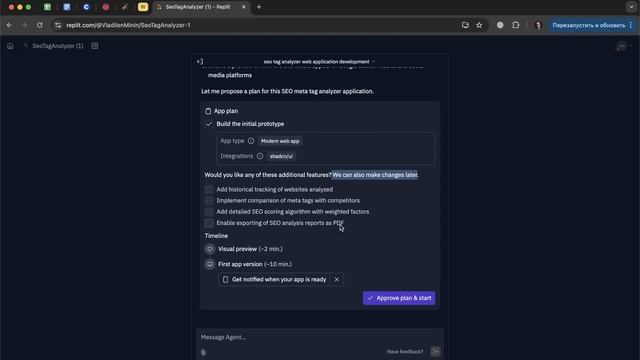Click the Build the initial prototype checkmark

[209, 124]
